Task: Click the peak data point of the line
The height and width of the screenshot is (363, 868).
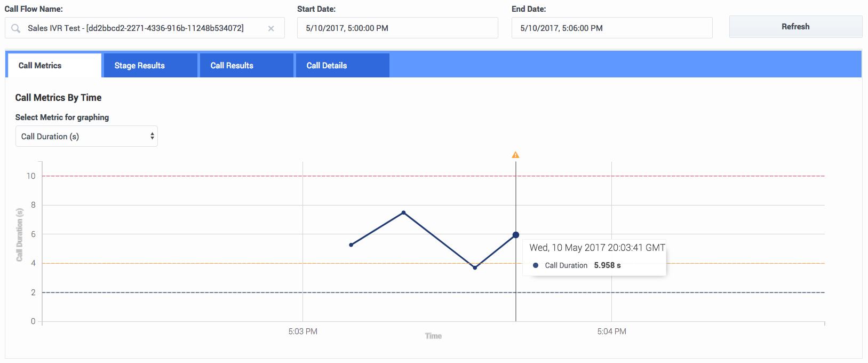Action: [403, 212]
